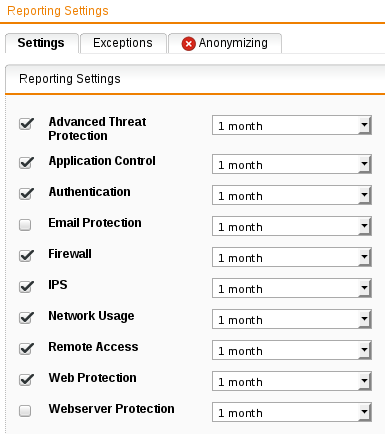Enable Email Protection reporting
The width and height of the screenshot is (385, 434).
click(25, 225)
